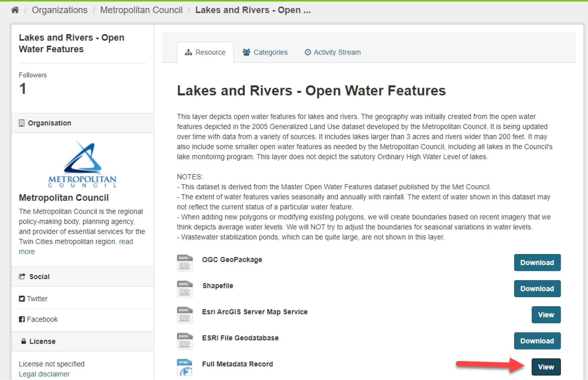Click the Facebook icon in Social section
Image resolution: width=588 pixels, height=380 pixels.
pyautogui.click(x=22, y=319)
